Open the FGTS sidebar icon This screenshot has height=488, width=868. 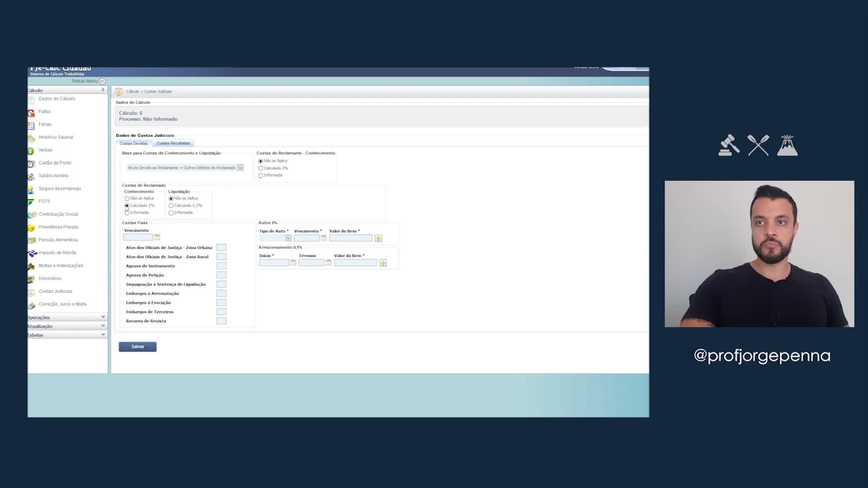31,202
